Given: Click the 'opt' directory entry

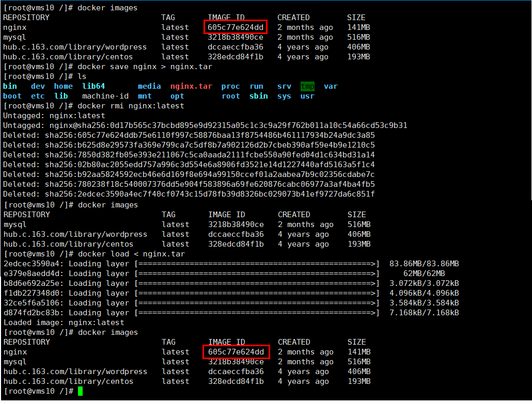Looking at the screenshot, I should 178,96.
